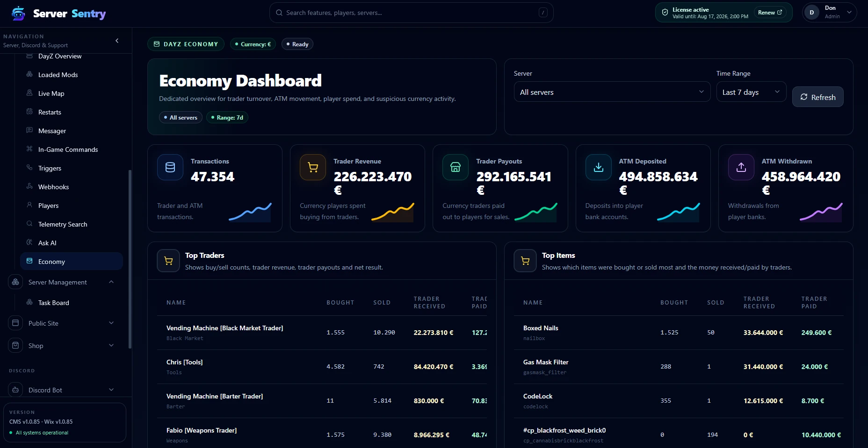868x448 pixels.
Task: Click the sidebar vertical scrollbar
Action: (130, 259)
